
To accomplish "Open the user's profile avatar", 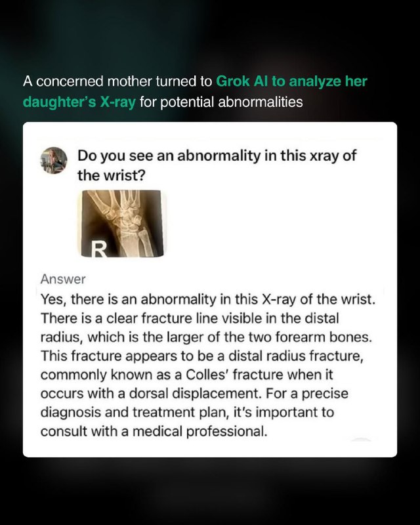I will pos(54,160).
